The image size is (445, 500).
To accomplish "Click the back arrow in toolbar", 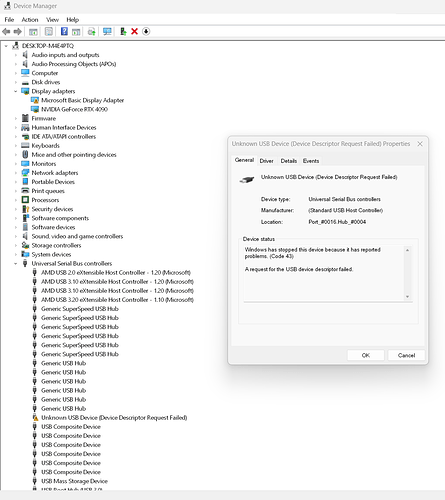I will pyautogui.click(x=6, y=31).
